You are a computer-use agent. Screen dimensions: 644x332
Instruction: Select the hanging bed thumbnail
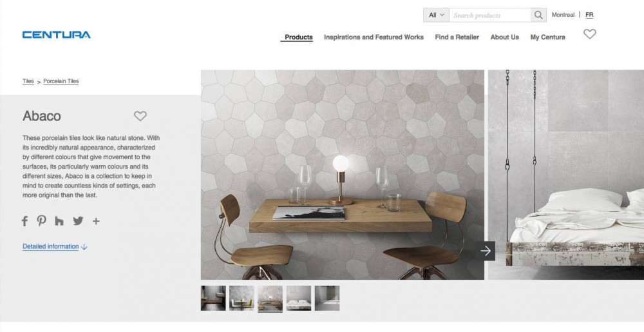(x=299, y=298)
